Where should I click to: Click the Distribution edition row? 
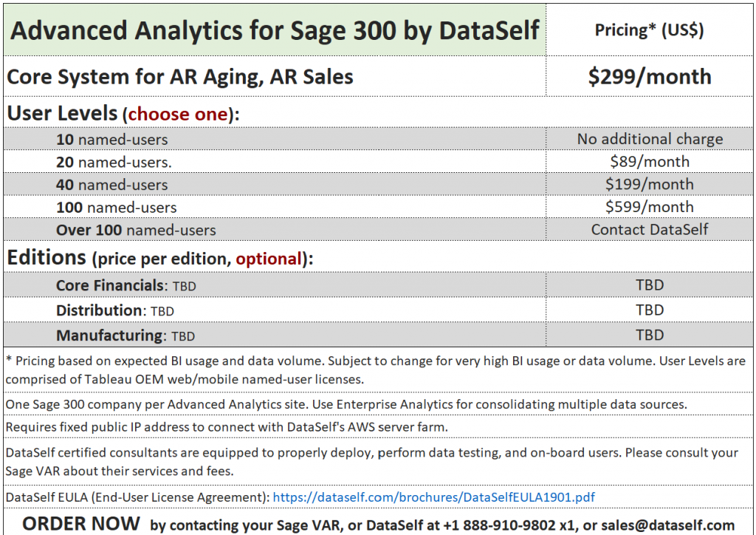pyautogui.click(x=115, y=310)
